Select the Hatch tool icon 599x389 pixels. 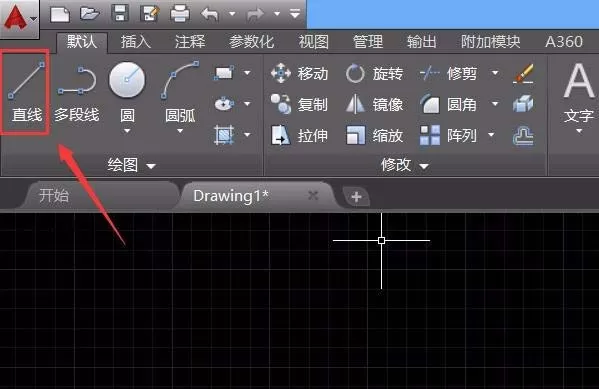[224, 135]
